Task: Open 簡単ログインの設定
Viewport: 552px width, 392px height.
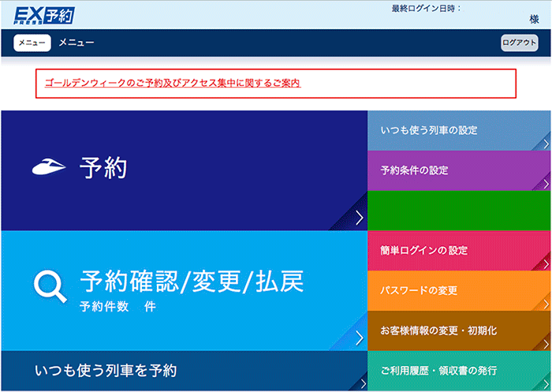Action: click(x=459, y=251)
